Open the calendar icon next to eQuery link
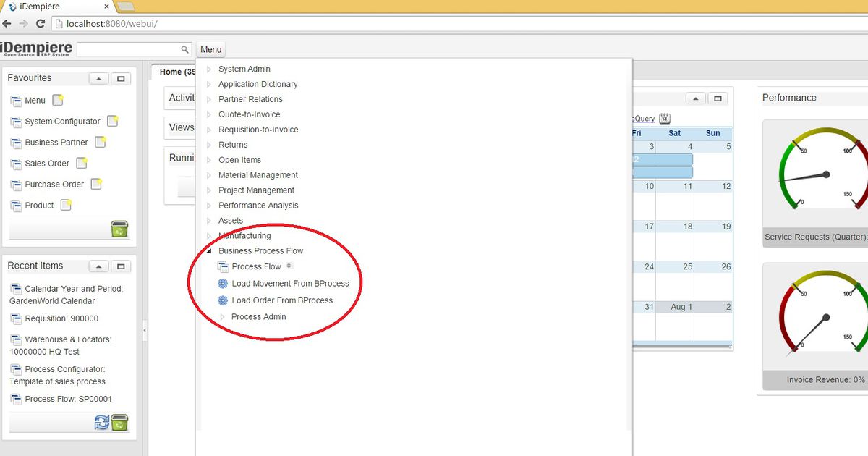The width and height of the screenshot is (868, 456). click(x=665, y=119)
